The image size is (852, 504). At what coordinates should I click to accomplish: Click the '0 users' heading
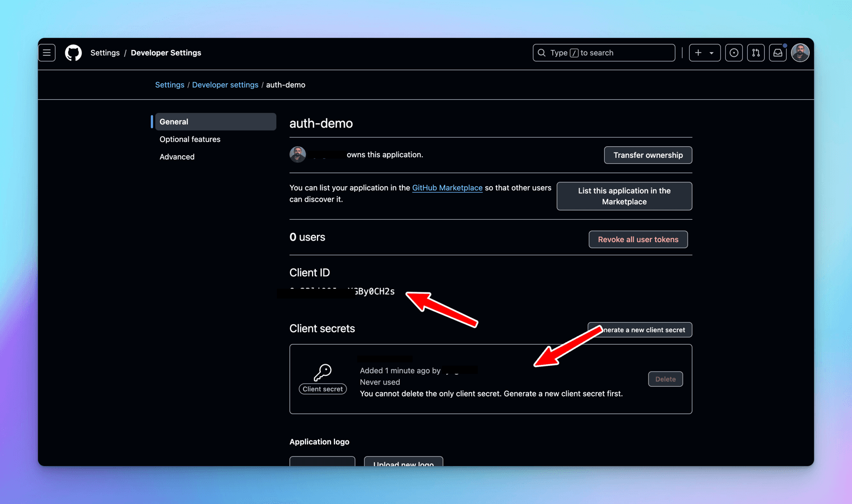[x=307, y=237]
